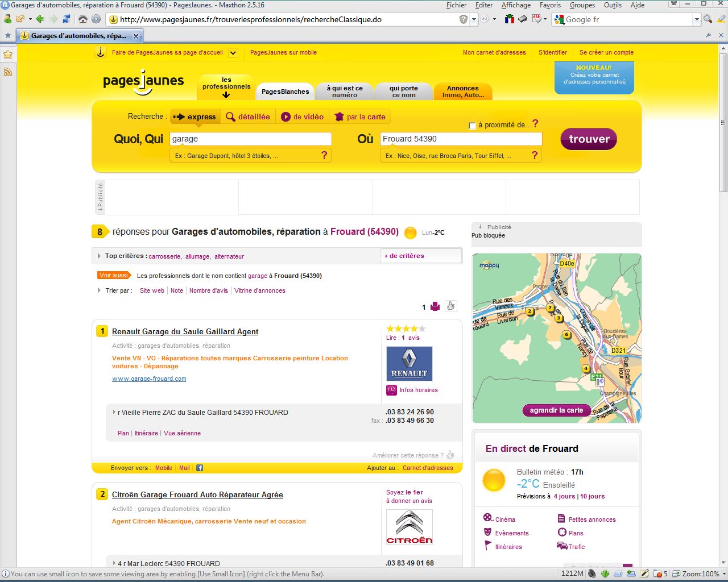Close the Garages d'automobiles browser tab
This screenshot has height=582, width=728.
[136, 36]
